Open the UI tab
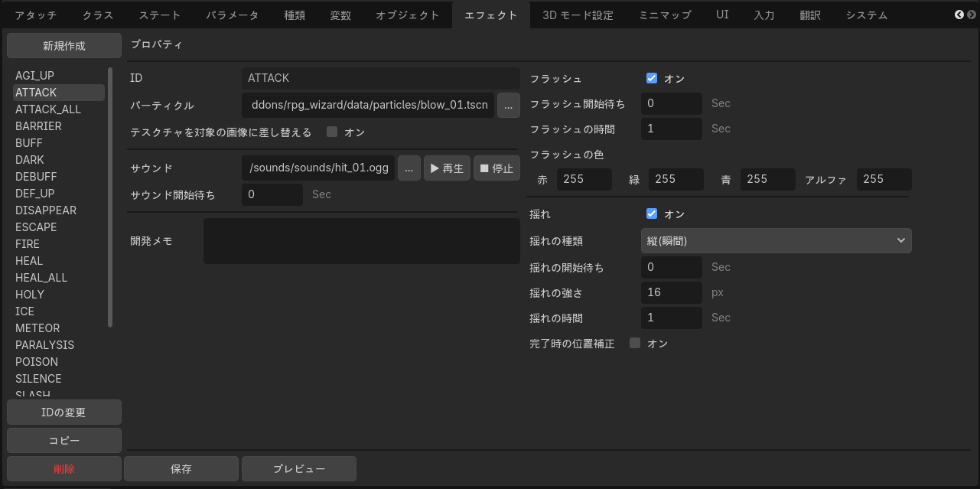This screenshot has height=489, width=980. coord(722,15)
